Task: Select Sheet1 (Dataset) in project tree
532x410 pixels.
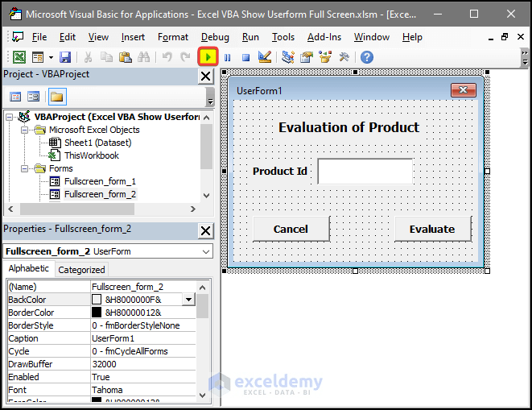Action: [x=97, y=143]
